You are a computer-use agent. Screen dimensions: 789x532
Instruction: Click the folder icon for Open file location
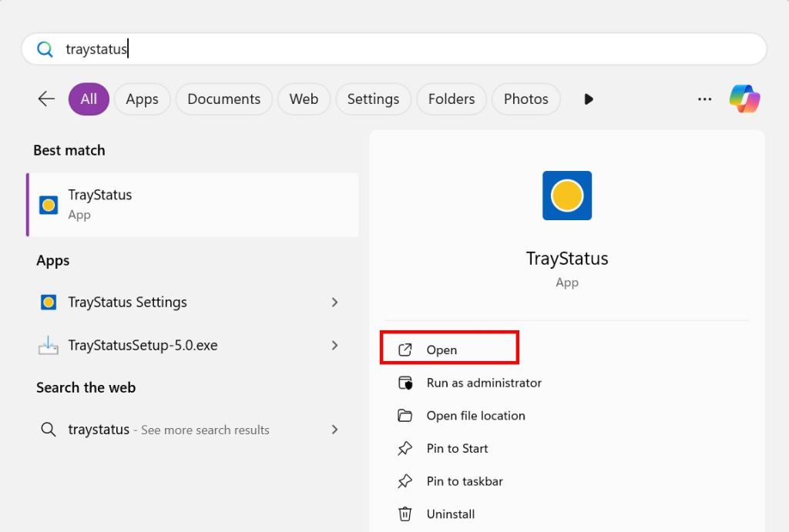click(x=405, y=416)
